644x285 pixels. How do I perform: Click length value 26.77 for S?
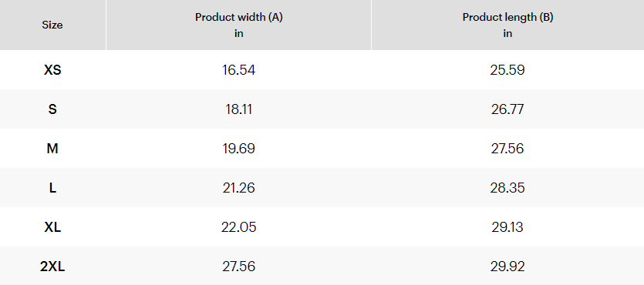[x=507, y=109]
